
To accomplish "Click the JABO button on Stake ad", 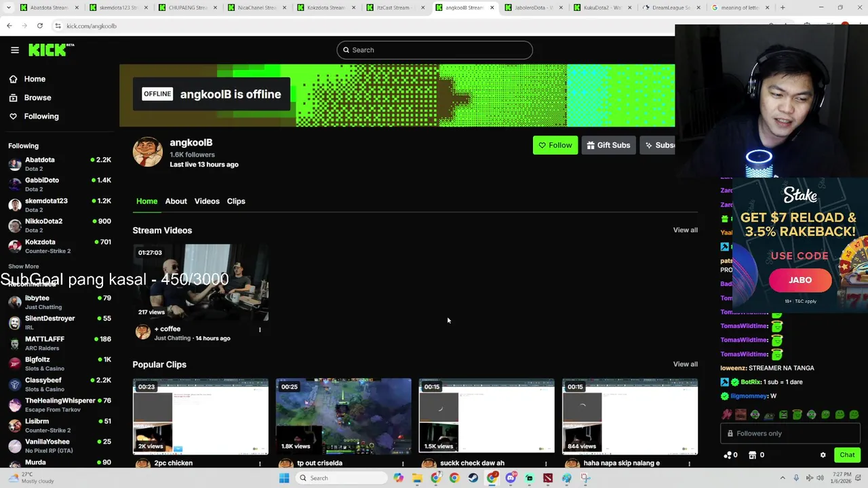I will pyautogui.click(x=800, y=280).
